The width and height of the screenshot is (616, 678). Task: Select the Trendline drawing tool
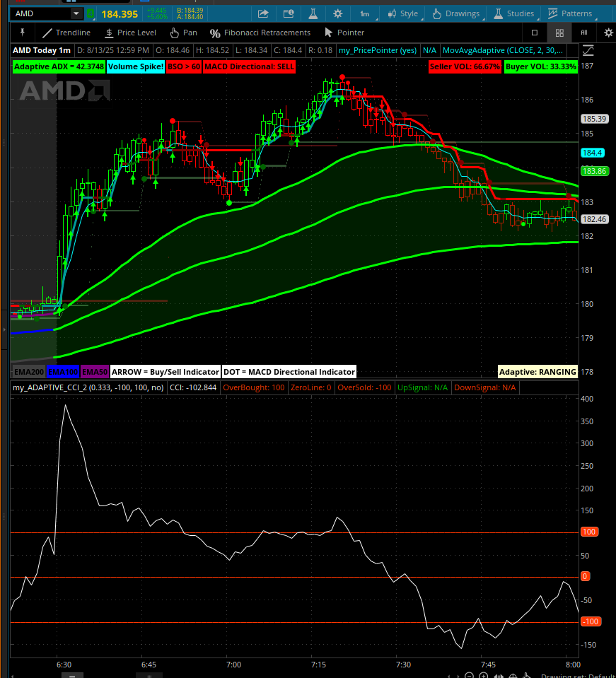[66, 33]
